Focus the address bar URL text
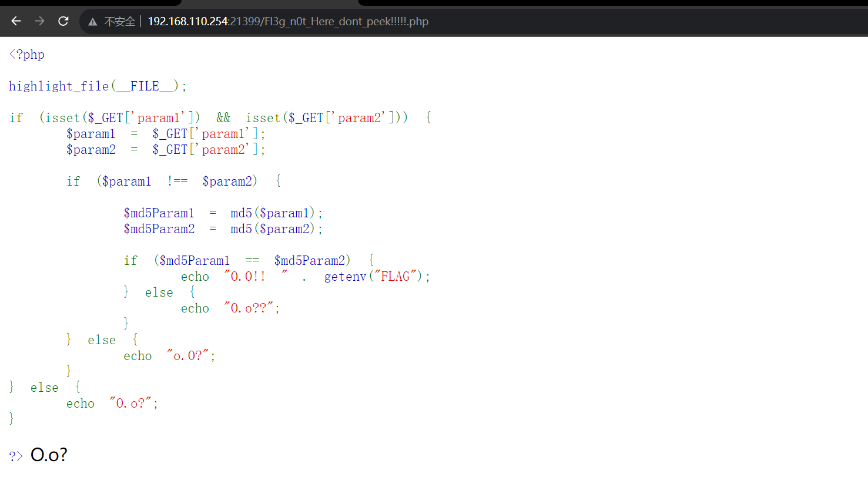The image size is (868, 484). 288,22
